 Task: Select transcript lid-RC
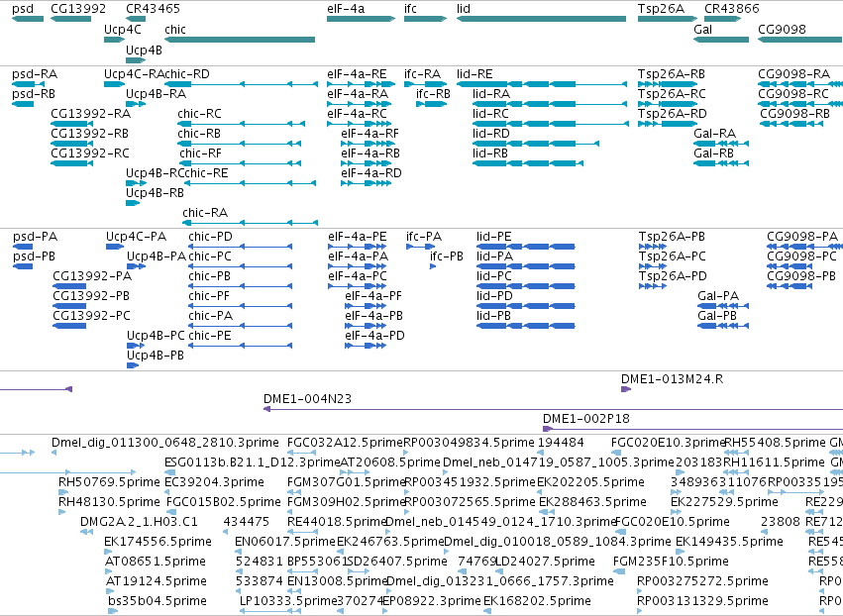(551, 124)
